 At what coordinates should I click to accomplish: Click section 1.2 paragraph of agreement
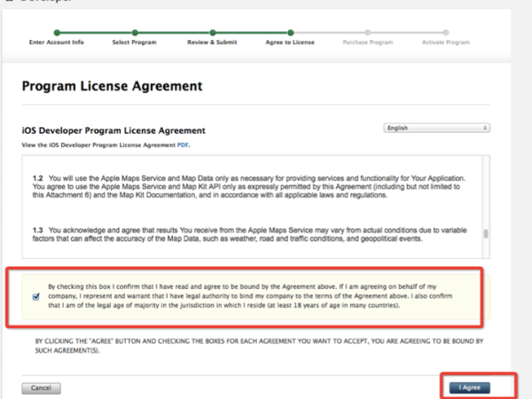(x=249, y=186)
